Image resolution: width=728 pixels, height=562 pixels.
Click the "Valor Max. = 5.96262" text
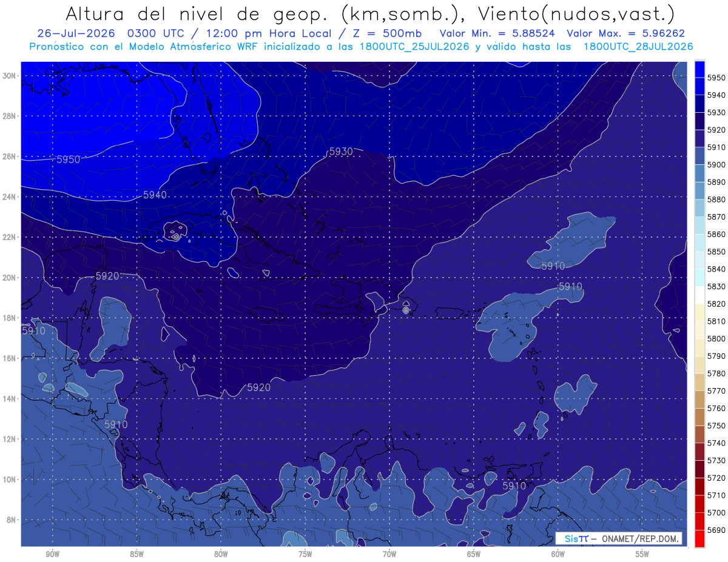(625, 34)
